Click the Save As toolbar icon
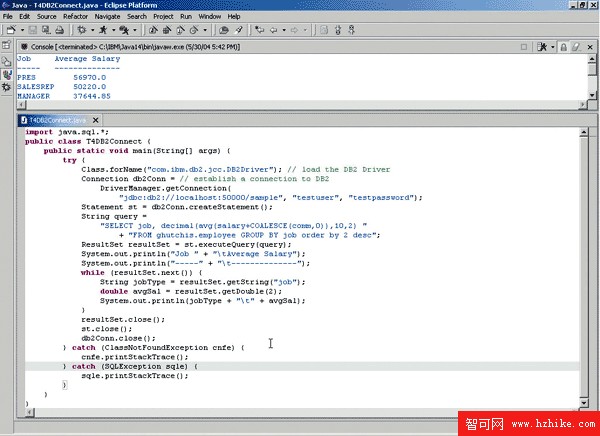Viewport: 600px width, 436px height. pyautogui.click(x=46, y=30)
